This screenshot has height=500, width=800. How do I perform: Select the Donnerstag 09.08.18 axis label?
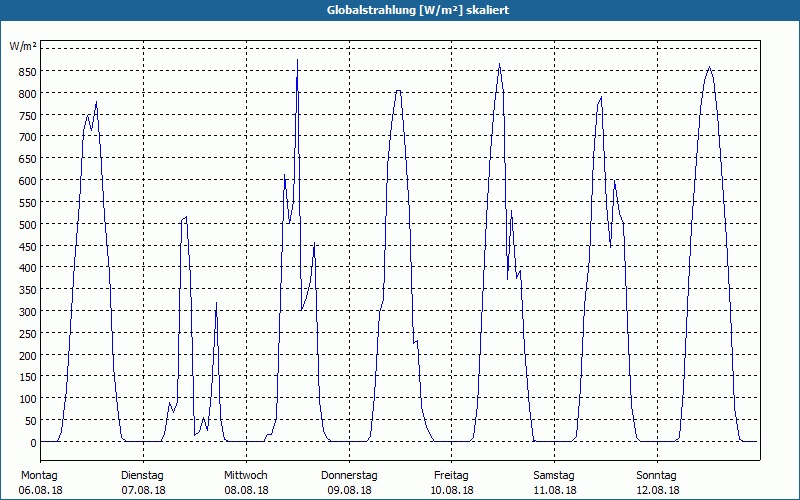[349, 483]
